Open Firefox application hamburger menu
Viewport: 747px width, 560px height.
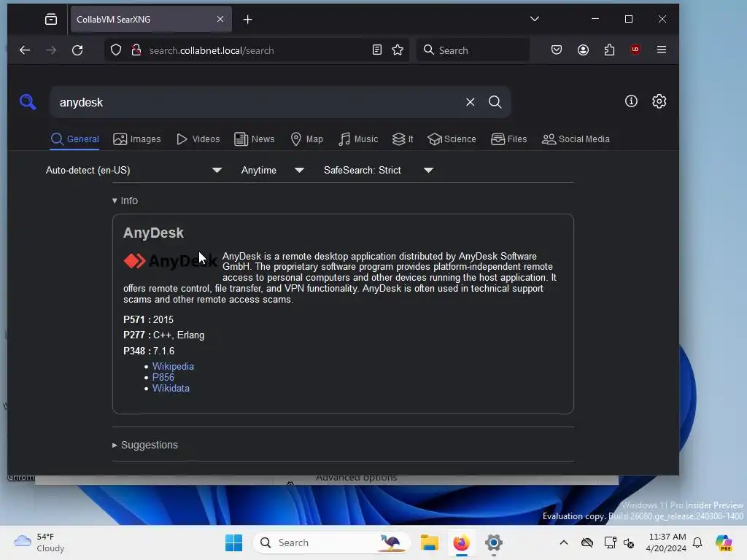[x=662, y=50]
